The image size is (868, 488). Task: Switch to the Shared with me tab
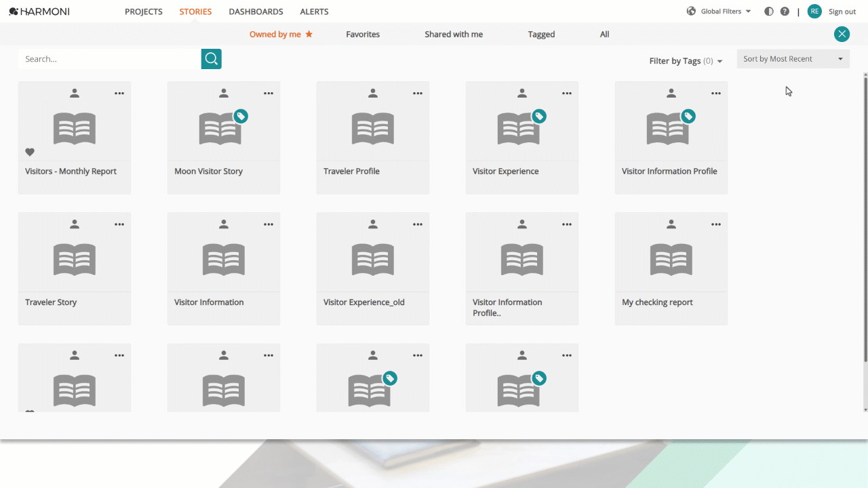(454, 35)
